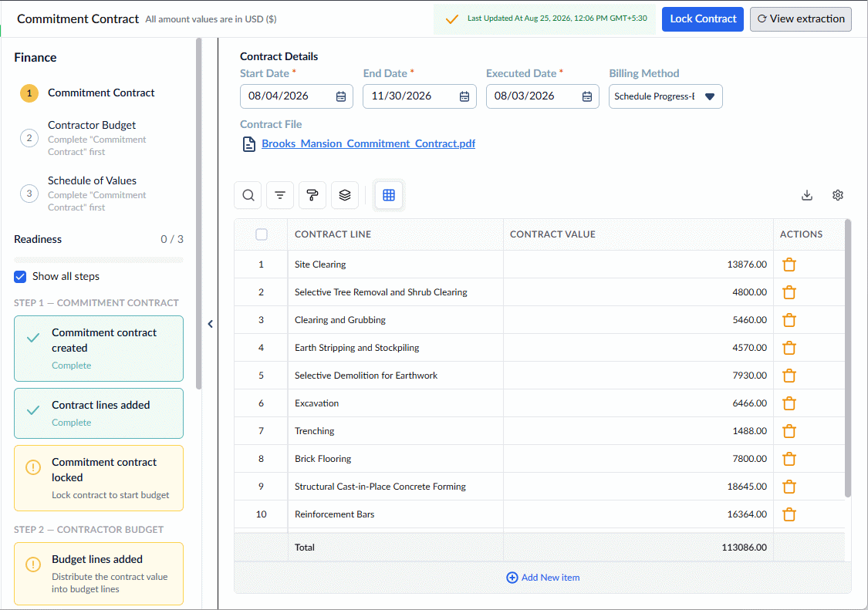Delete the Clearing and Grubbing line
Image resolution: width=868 pixels, height=610 pixels.
tap(789, 320)
